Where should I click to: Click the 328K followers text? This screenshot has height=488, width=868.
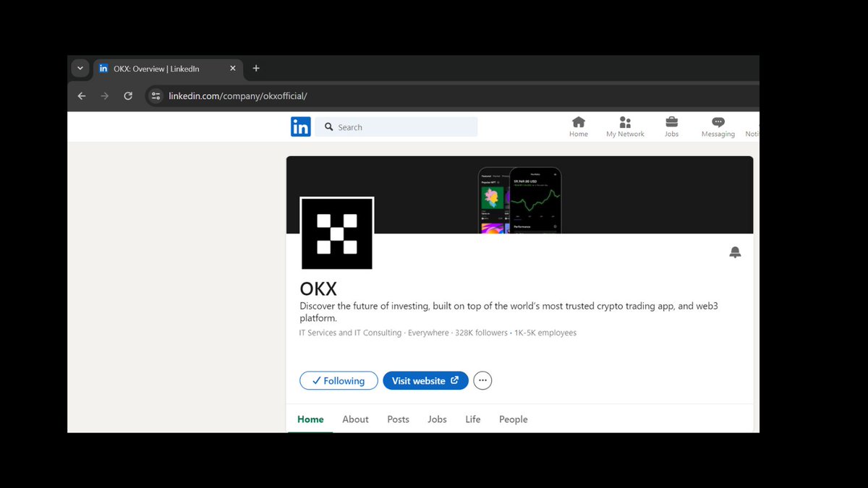481,333
